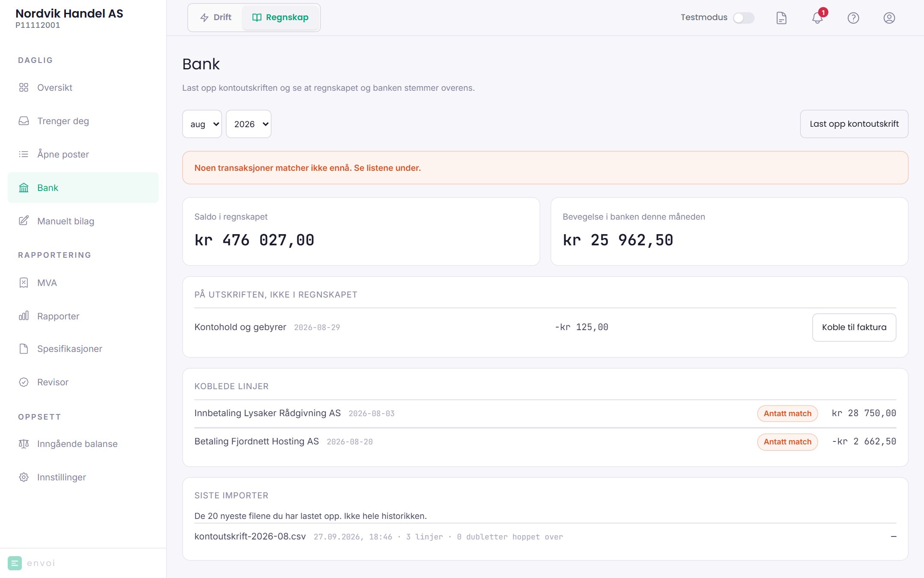
Task: Open Innstillinger in the sidebar
Action: click(83, 477)
